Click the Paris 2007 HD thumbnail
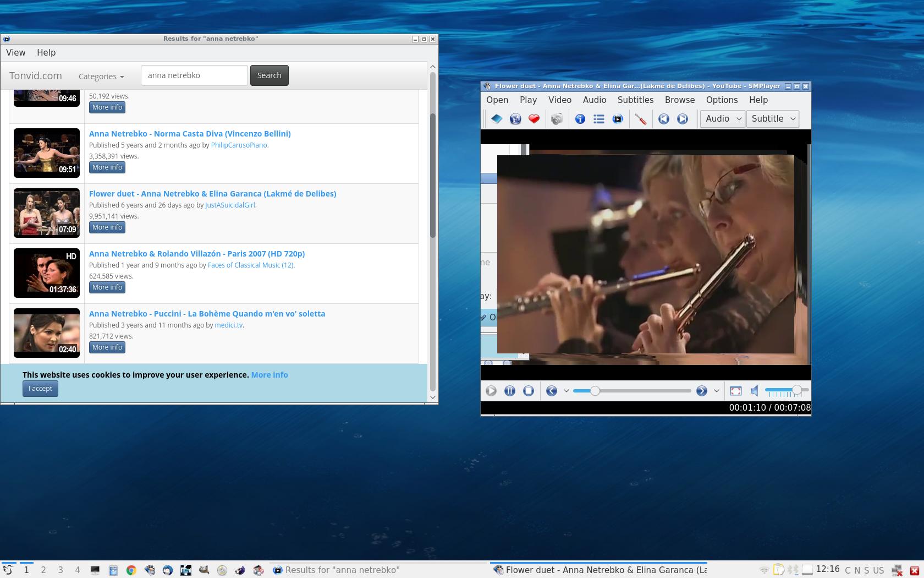This screenshot has width=924, height=578. pyautogui.click(x=47, y=273)
